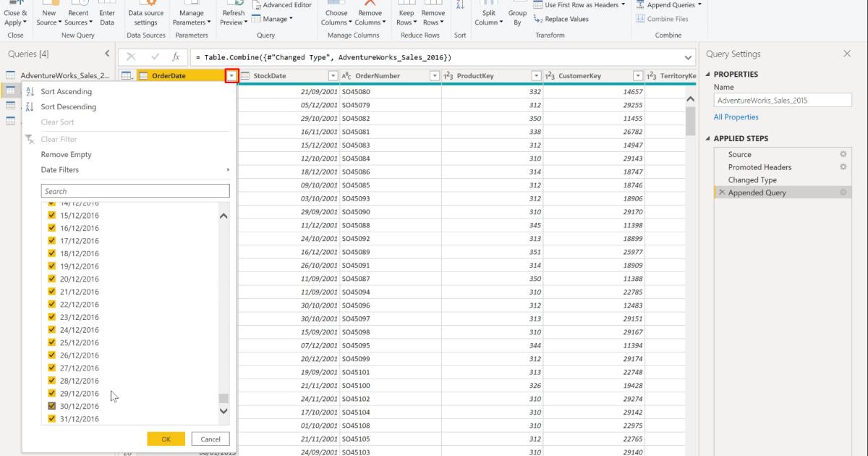Screen dimensions: 868x456
Task: Uncheck the 31/12/2016 date checkbox
Action: (51, 418)
